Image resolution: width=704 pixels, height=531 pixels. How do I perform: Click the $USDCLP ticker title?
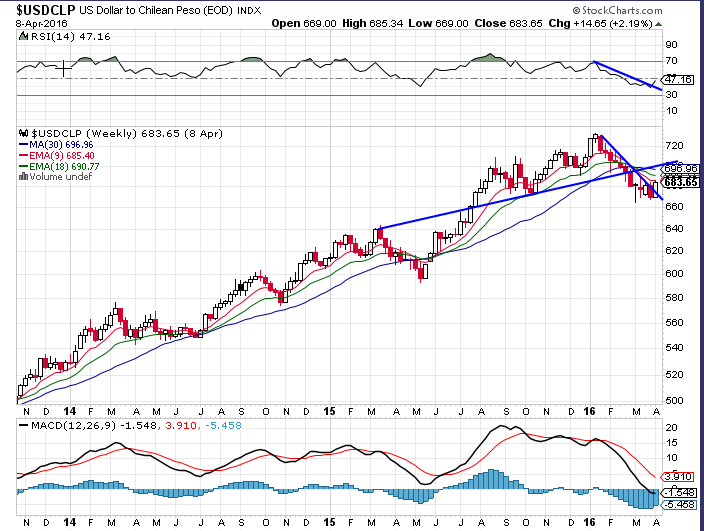[45, 10]
